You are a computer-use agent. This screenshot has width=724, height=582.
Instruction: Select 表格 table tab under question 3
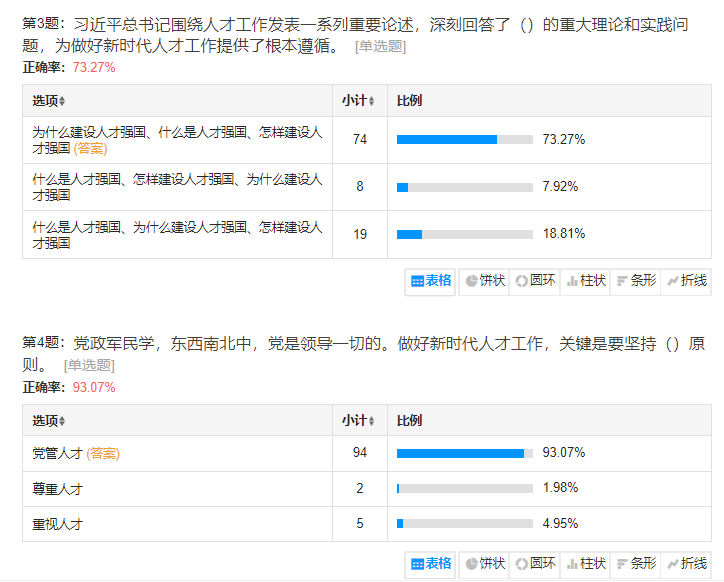[x=431, y=281]
